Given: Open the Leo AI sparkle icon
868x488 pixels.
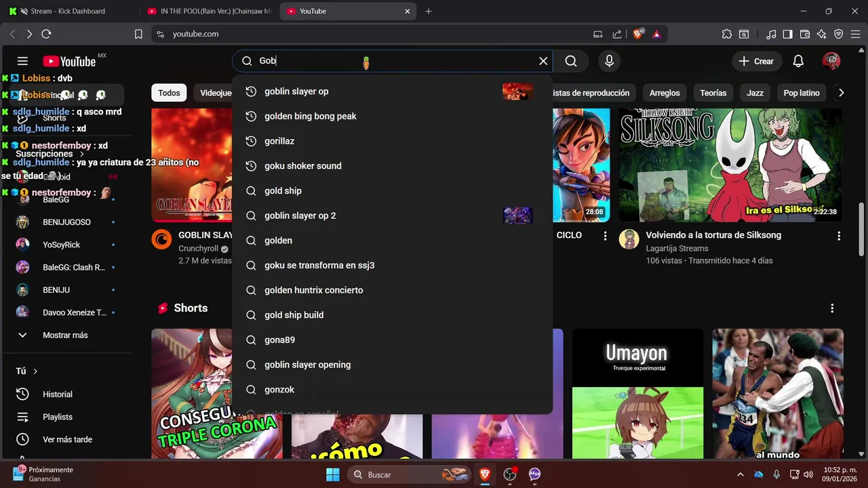Looking at the screenshot, I should pyautogui.click(x=822, y=34).
